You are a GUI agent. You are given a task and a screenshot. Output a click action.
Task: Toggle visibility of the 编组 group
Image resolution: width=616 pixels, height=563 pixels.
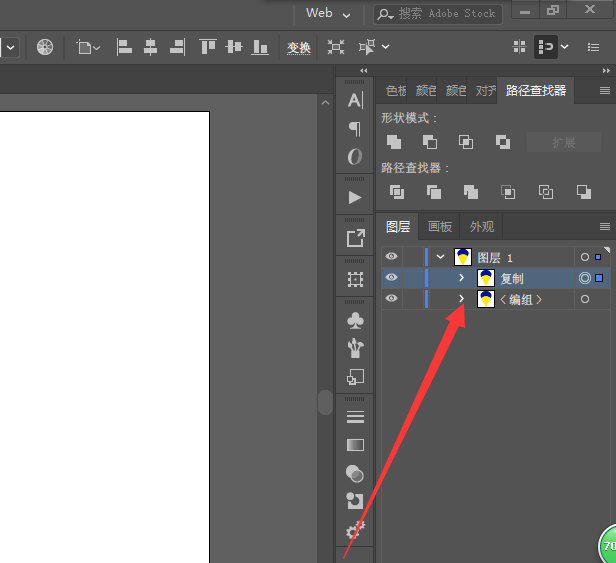(391, 299)
